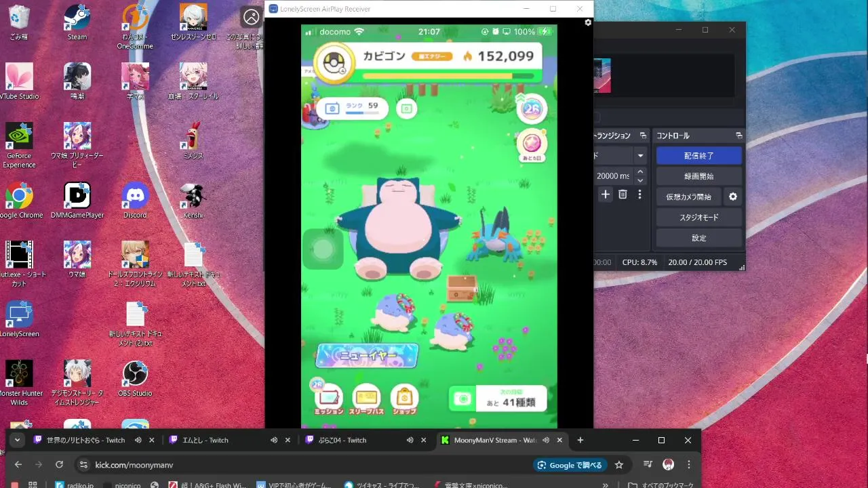Increase OBS transition duration with up arrow
Image resolution: width=868 pixels, height=488 pixels.
coord(640,172)
